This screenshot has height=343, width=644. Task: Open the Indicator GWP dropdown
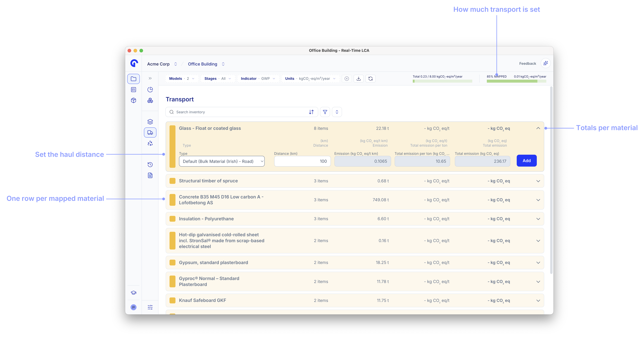pos(258,79)
